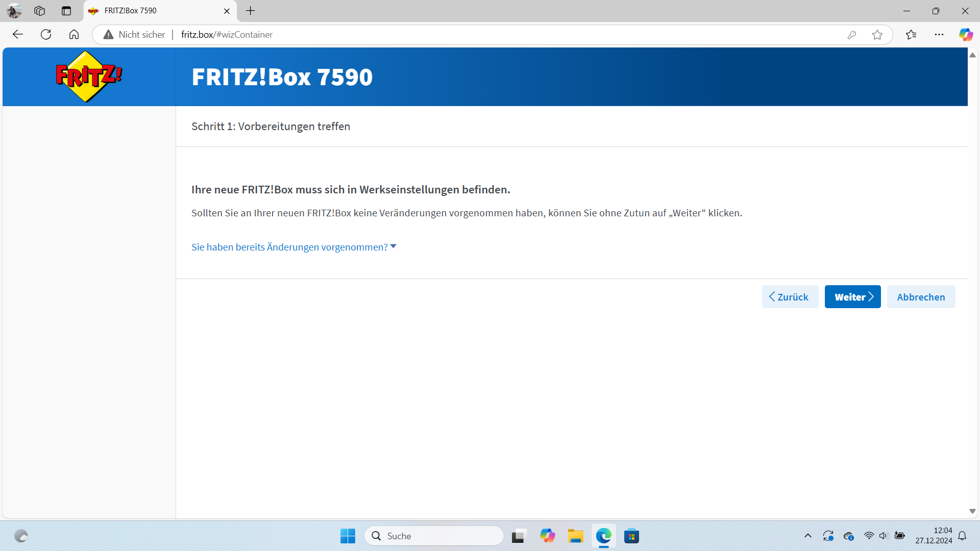Open saved passwords key icon
The image size is (980, 551).
click(x=851, y=35)
